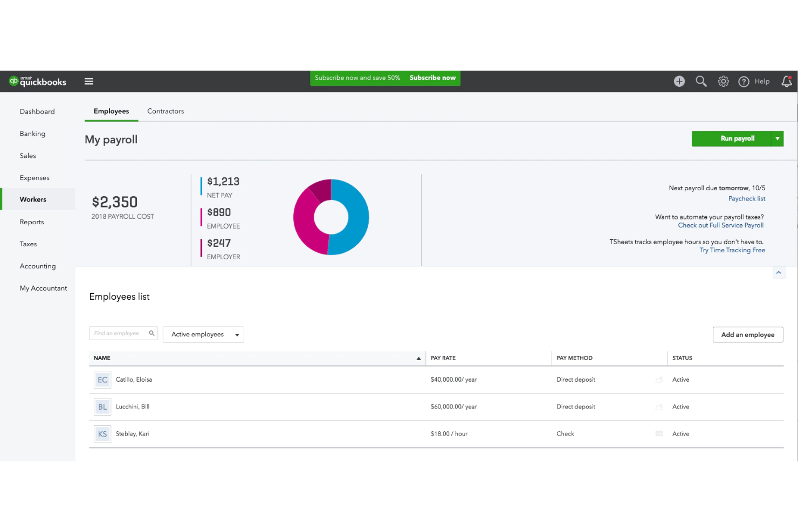Open Expenses in the sidebar
Screen dimensions: 798x532
coord(35,178)
